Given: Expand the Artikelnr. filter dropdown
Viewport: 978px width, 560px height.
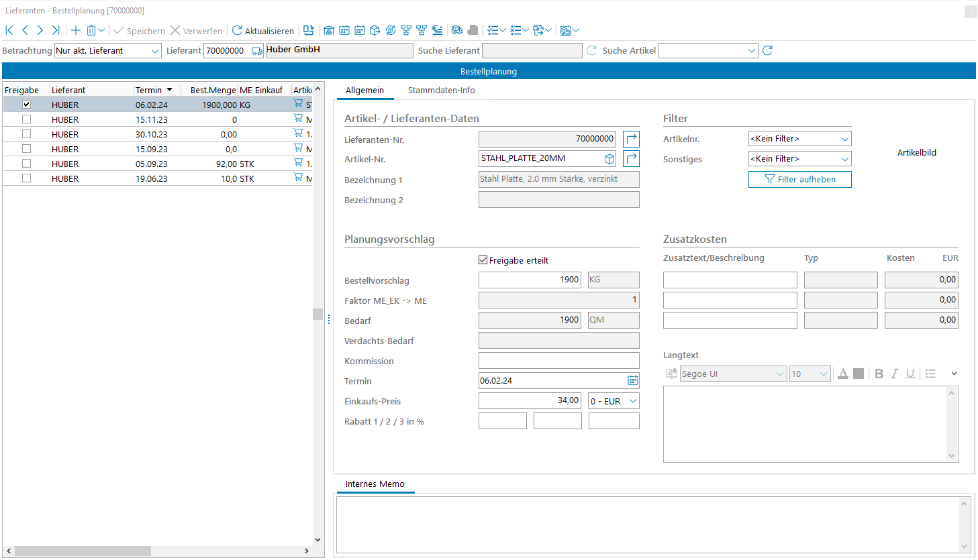Looking at the screenshot, I should click(x=844, y=139).
